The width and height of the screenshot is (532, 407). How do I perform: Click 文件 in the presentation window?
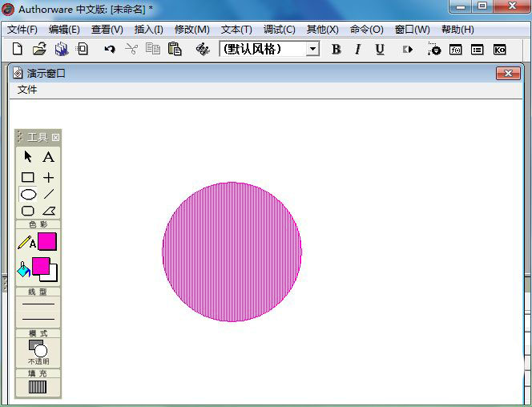click(x=27, y=90)
